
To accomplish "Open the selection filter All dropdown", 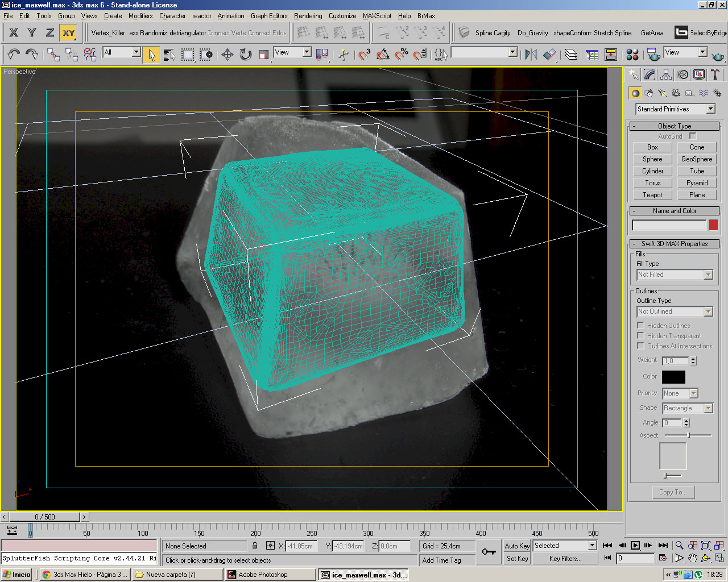I will click(x=122, y=52).
